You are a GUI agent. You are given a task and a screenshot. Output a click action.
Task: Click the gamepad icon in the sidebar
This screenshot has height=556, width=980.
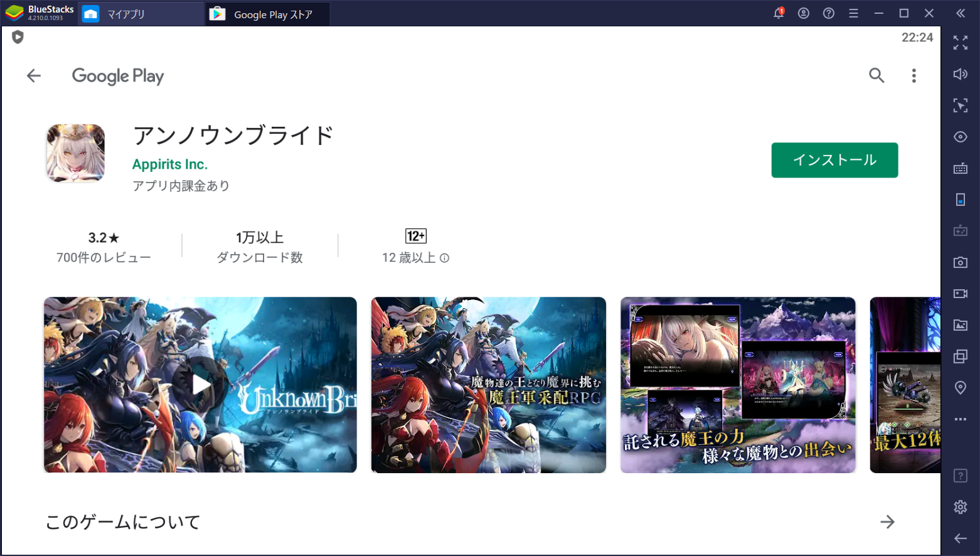[x=961, y=231]
